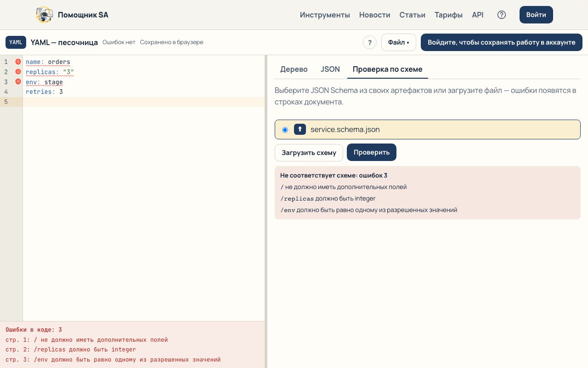Click the error marker on line 2
Viewport: 588px width, 368px height.
click(18, 72)
